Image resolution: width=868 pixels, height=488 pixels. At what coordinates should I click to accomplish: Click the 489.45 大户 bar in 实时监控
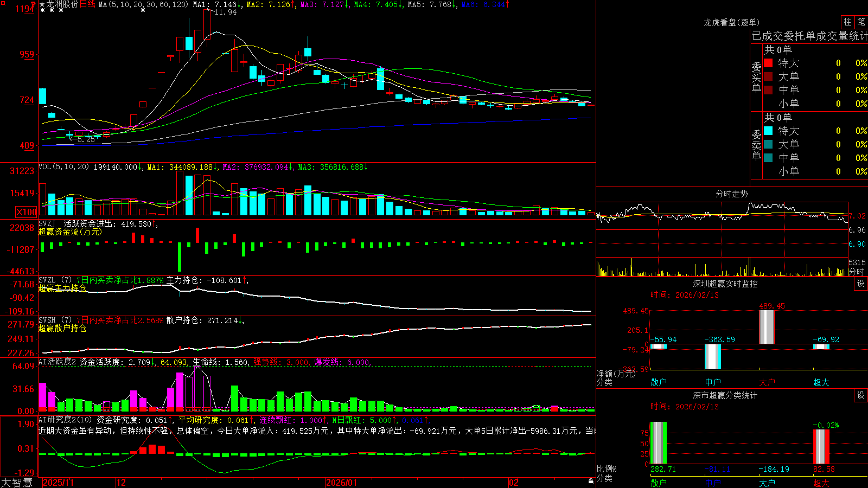coord(767,326)
